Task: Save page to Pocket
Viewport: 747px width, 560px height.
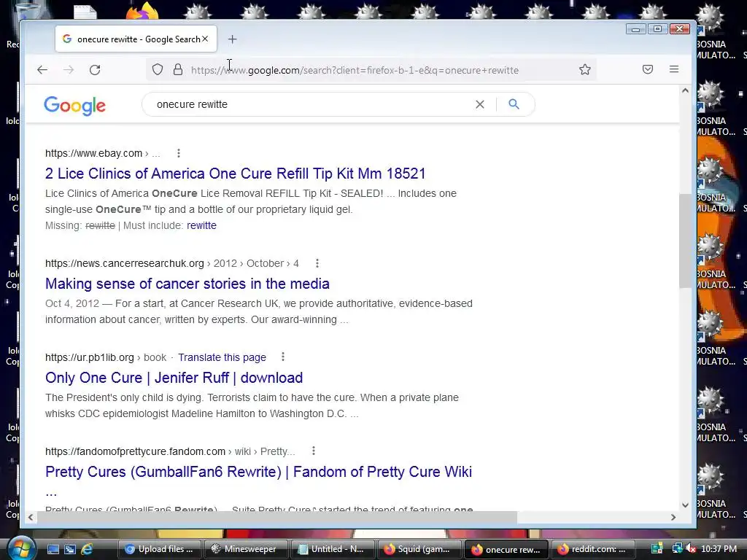Action: (648, 69)
